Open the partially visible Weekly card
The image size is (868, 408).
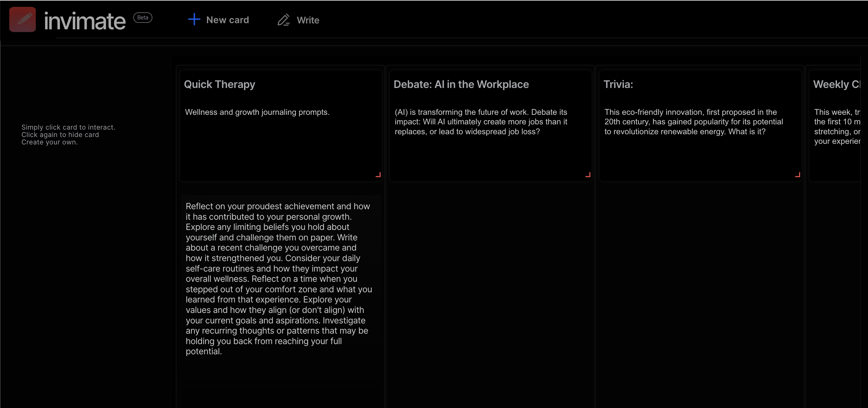[x=836, y=84]
